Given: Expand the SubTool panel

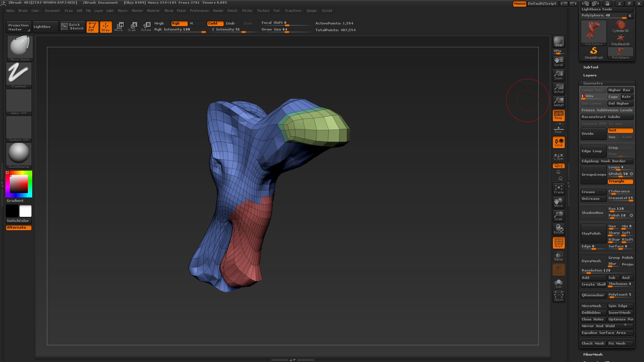Looking at the screenshot, I should [590, 67].
